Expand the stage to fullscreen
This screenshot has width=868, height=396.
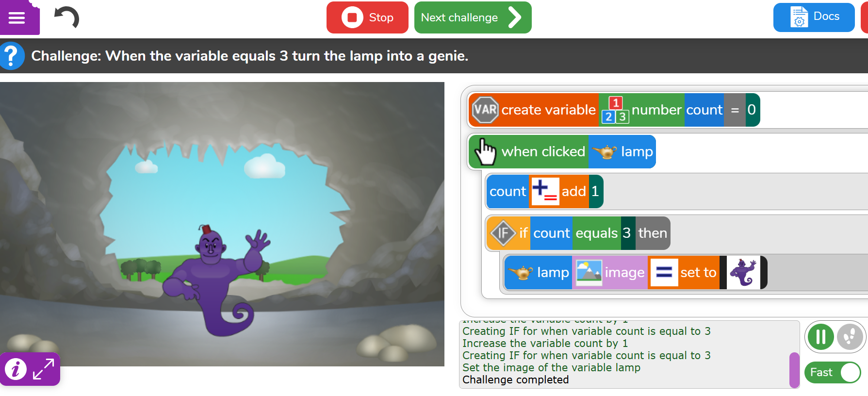click(x=44, y=369)
